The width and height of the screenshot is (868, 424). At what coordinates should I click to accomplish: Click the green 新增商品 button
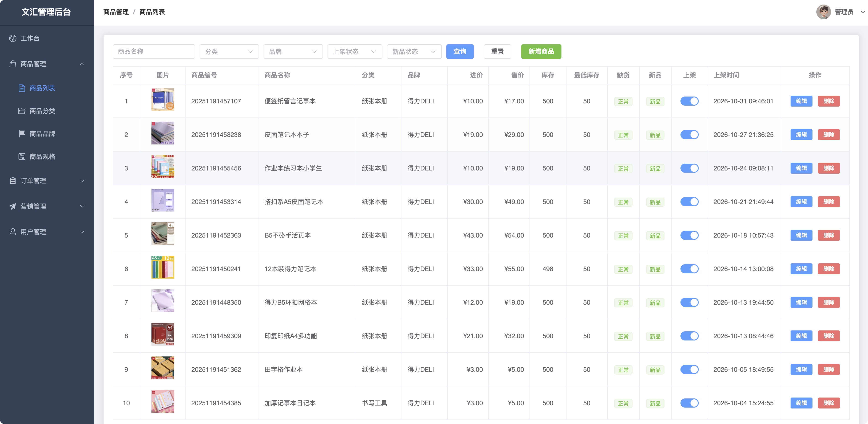(x=541, y=52)
